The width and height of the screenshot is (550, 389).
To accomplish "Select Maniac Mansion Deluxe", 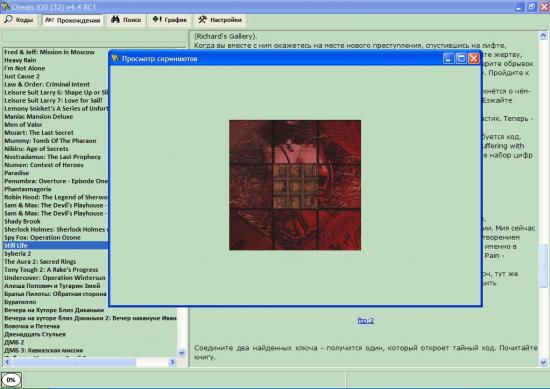I will [39, 116].
